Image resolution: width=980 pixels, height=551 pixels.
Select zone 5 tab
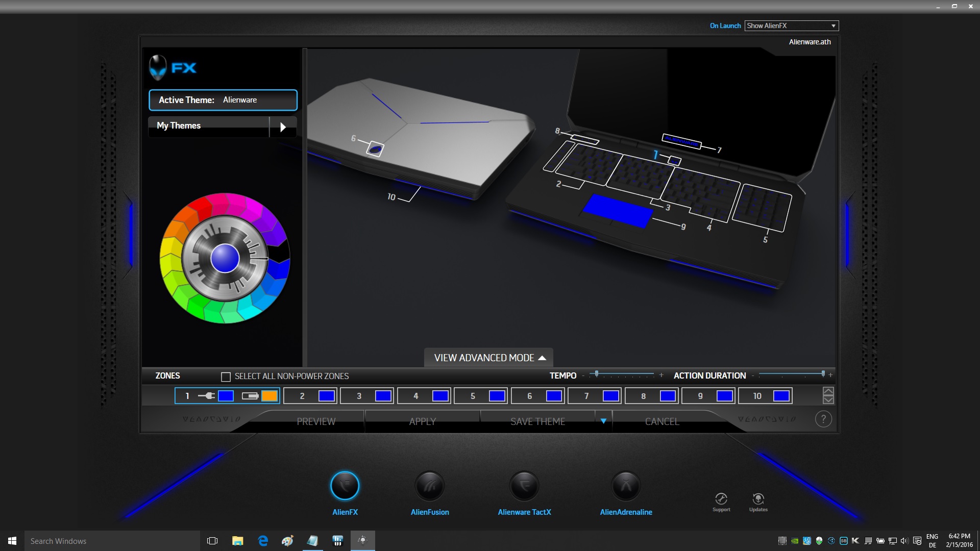coord(481,396)
